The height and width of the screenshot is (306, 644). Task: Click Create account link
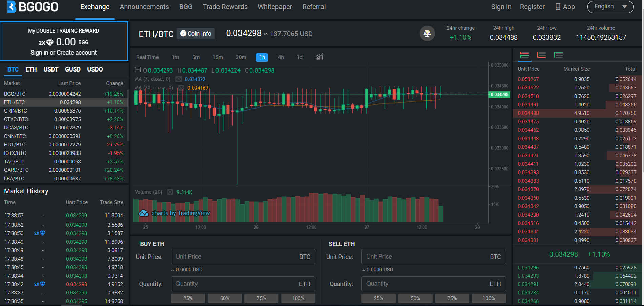point(77,53)
